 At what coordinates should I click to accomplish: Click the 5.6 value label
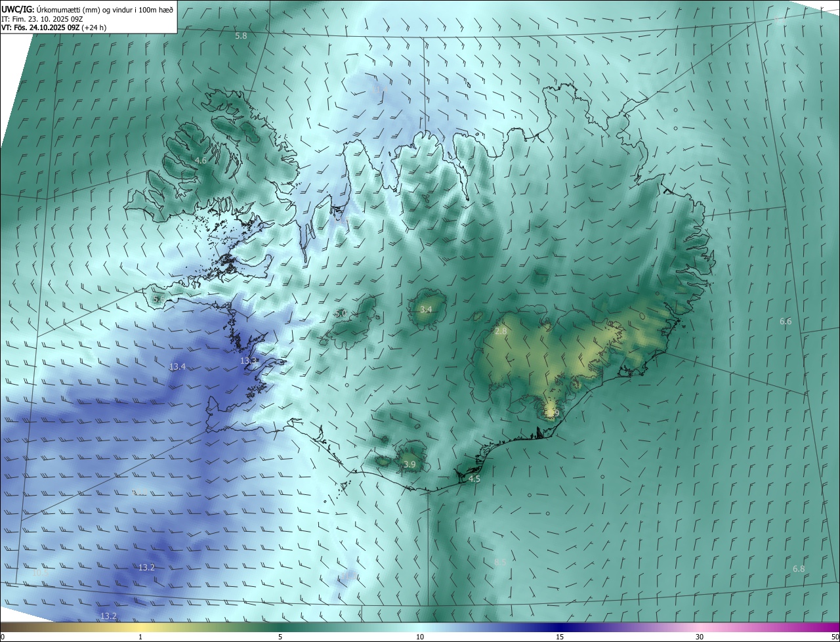click(158, 299)
